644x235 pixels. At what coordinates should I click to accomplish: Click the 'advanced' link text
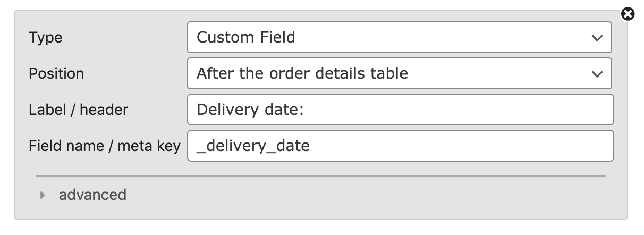[92, 195]
